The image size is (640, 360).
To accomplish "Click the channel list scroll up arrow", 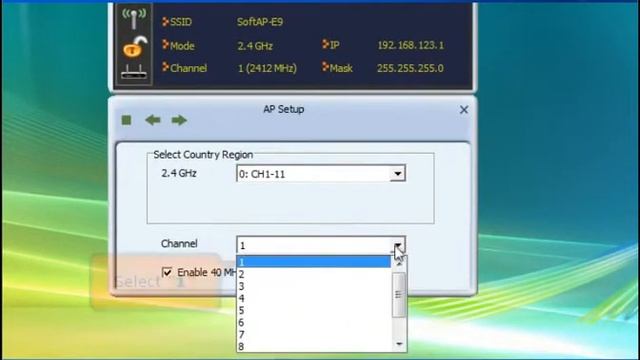I will (399, 264).
